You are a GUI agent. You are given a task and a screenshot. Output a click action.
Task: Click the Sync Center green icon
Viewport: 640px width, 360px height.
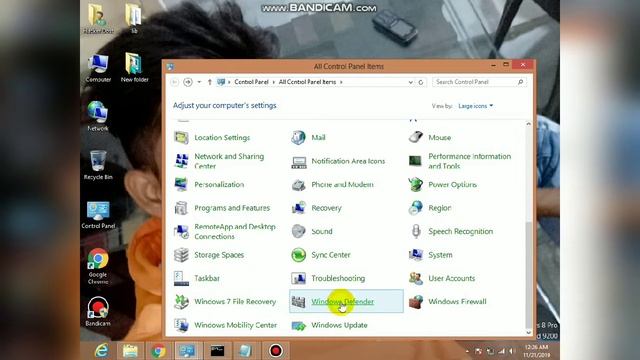[298, 255]
